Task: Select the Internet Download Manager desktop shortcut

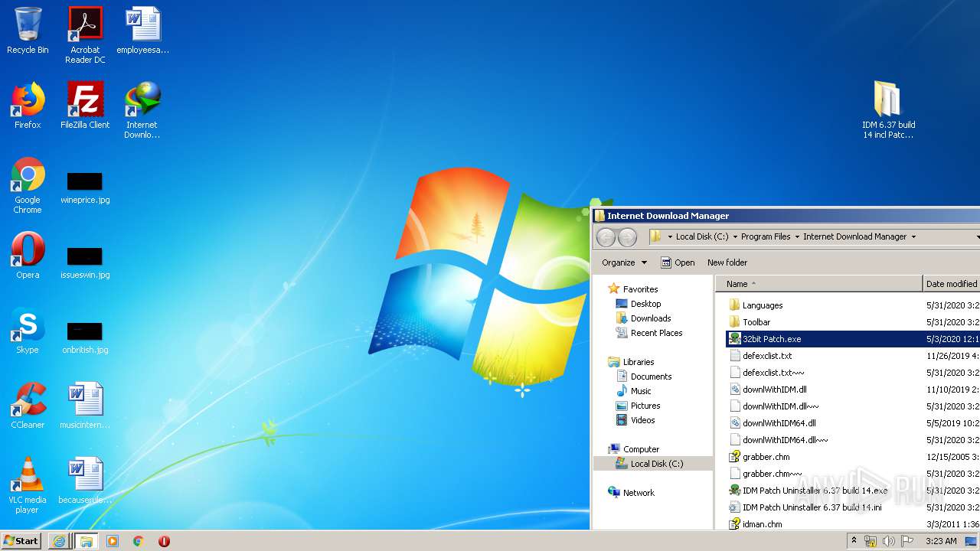Action: pos(142,110)
